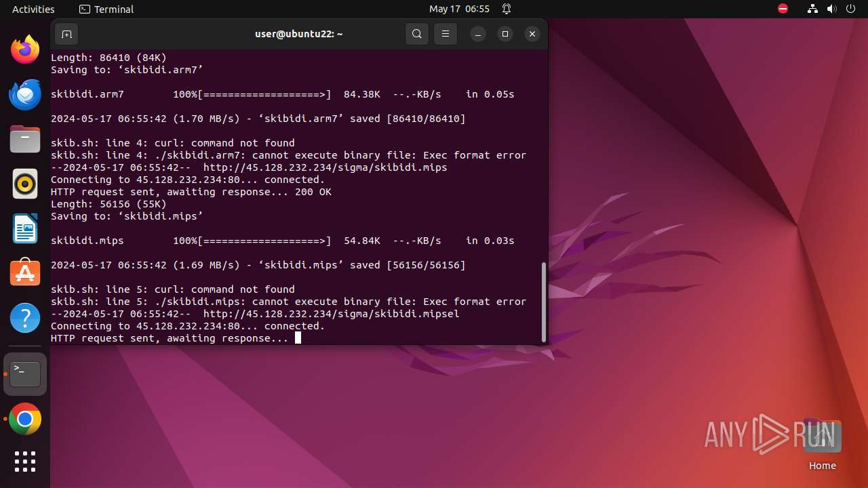Screen dimensions: 868x488
Task: Click the skibidi.arm7 progress bar line
Action: click(283, 94)
